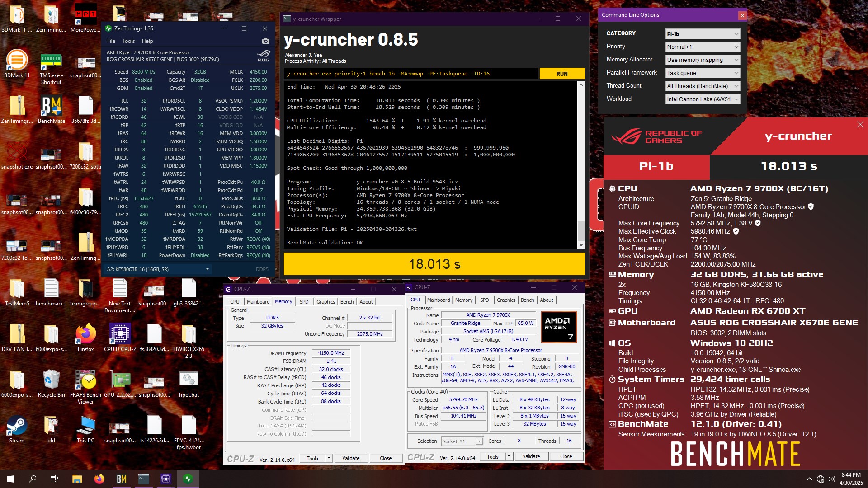Launch Firefox from the desktop icon

pos(85,338)
